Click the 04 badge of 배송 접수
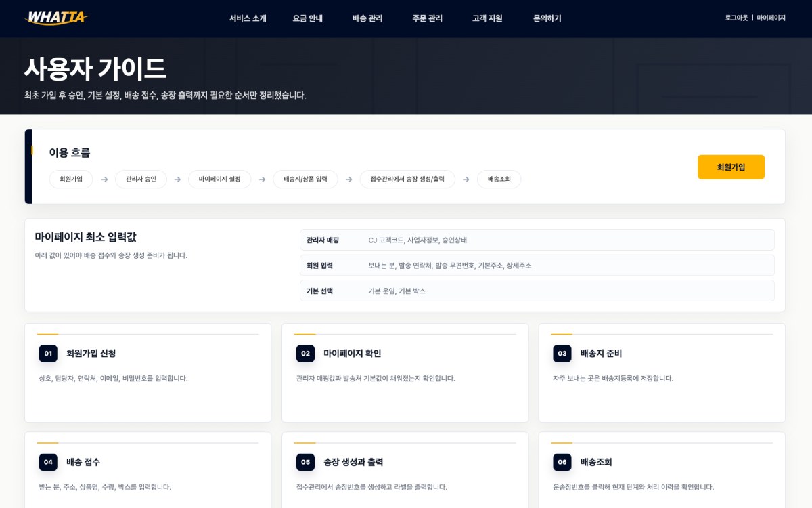Viewport: 812px width, 508px height. tap(48, 462)
